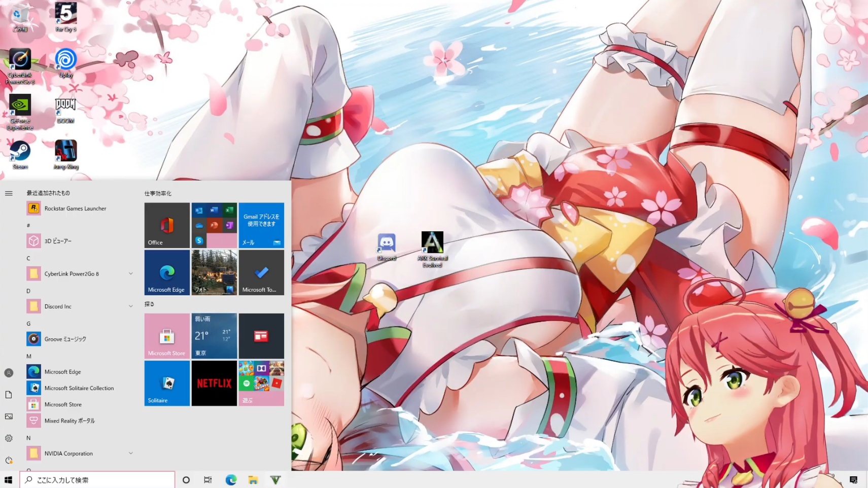Open Task View on the taskbar
Image resolution: width=868 pixels, height=488 pixels.
[x=208, y=480]
